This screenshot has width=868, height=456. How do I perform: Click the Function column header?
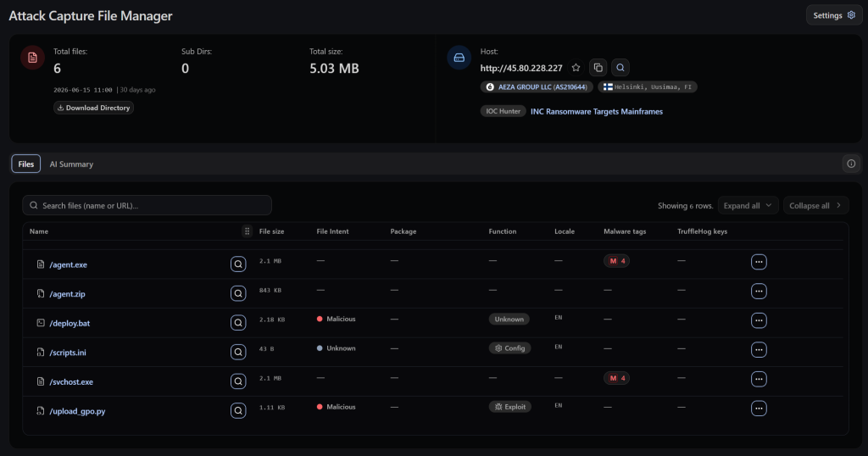pos(502,231)
